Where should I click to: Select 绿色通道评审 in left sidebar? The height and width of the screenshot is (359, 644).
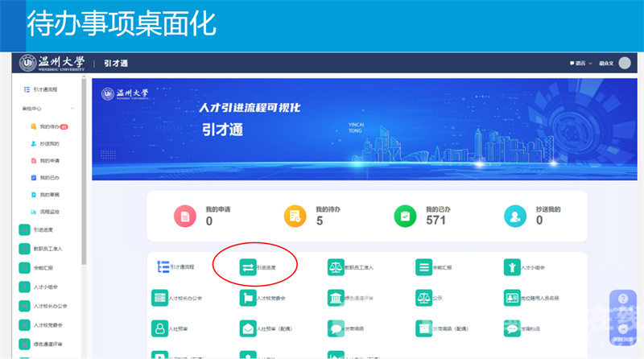tap(41, 345)
